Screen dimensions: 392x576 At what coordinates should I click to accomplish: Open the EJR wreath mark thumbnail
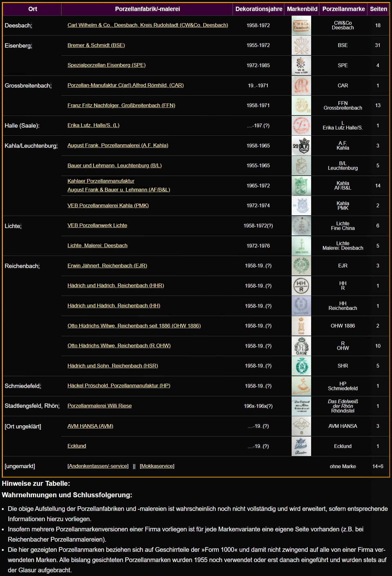click(x=301, y=266)
